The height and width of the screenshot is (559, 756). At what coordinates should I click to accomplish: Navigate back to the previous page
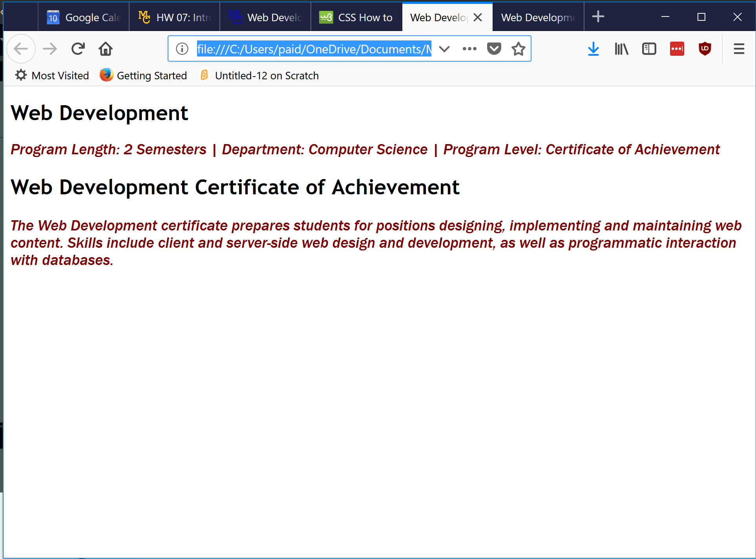pos(21,49)
